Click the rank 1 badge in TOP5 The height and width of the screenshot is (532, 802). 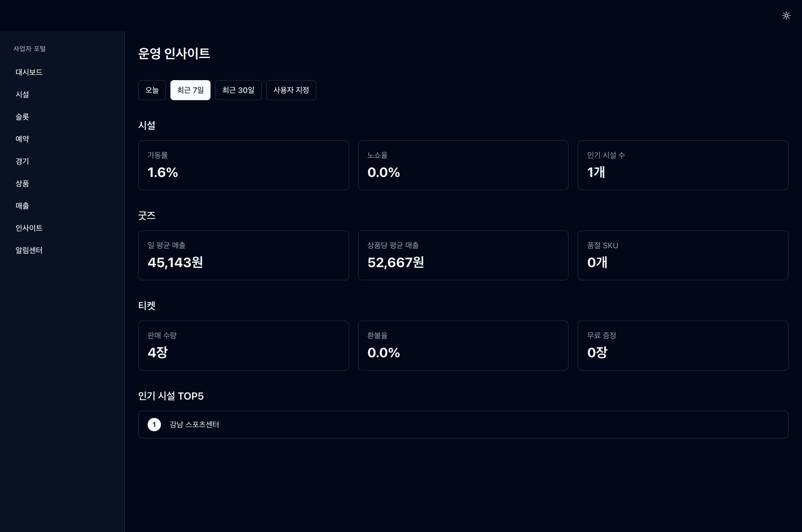[154, 424]
